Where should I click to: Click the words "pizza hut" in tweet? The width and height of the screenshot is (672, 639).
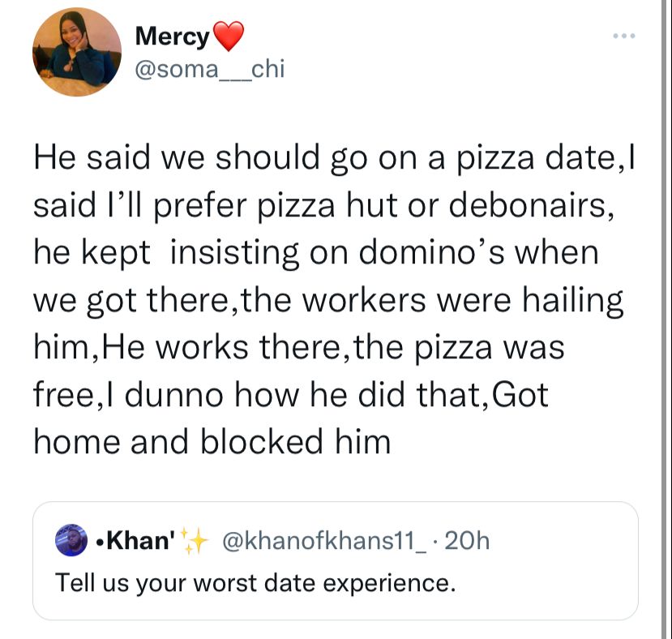[327, 207]
